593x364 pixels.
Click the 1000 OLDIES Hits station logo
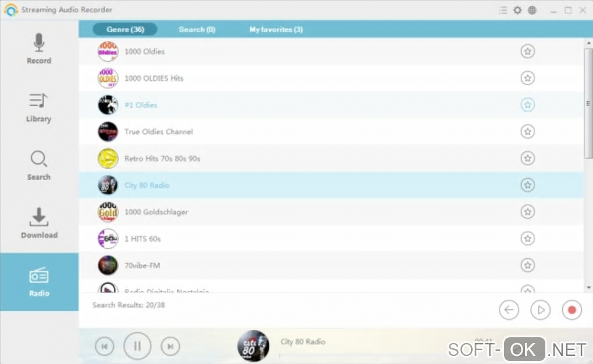pos(108,78)
